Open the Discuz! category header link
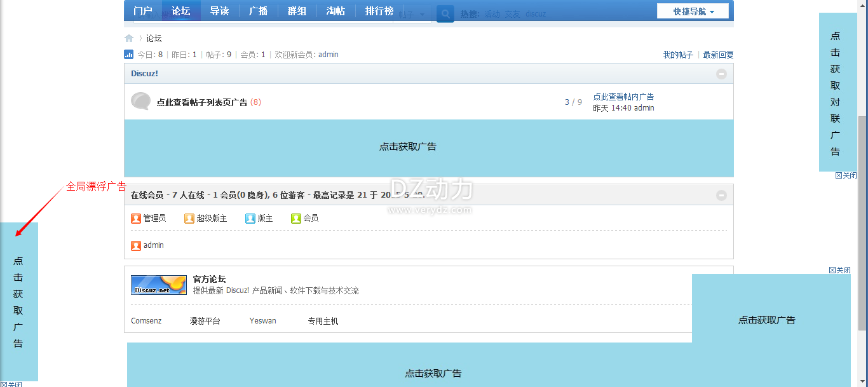This screenshot has width=868, height=387. [144, 73]
